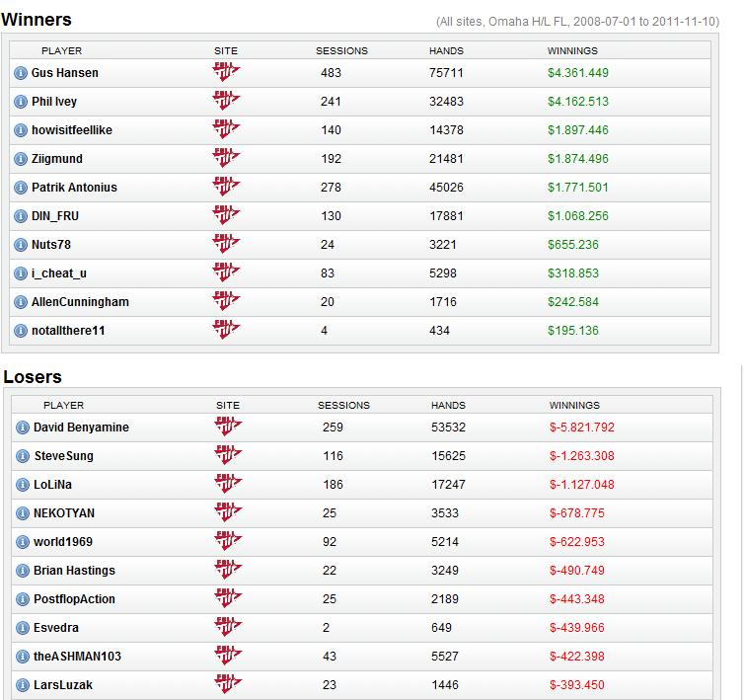Click info icon next to PostflopAction
Image resolution: width=744 pixels, height=700 pixels.
[x=23, y=599]
